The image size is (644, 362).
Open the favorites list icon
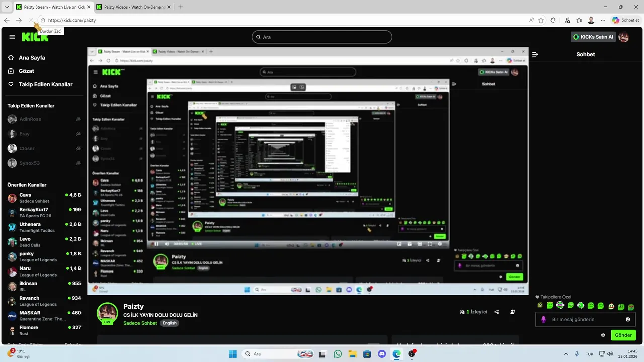(579, 20)
